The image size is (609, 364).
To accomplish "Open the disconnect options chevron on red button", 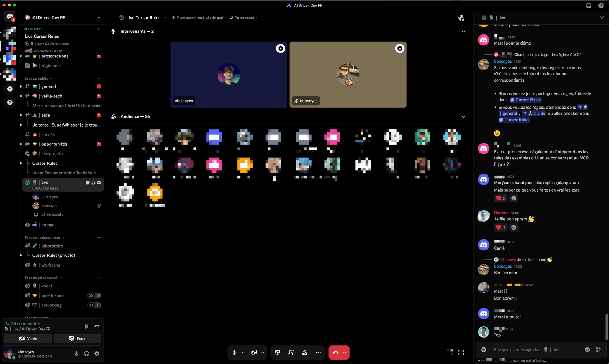I will click(345, 352).
